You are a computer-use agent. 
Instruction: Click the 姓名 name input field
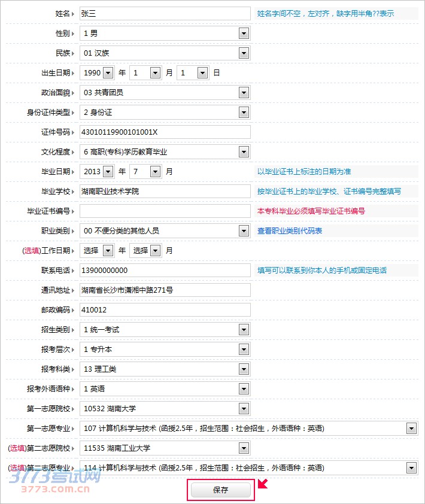165,14
